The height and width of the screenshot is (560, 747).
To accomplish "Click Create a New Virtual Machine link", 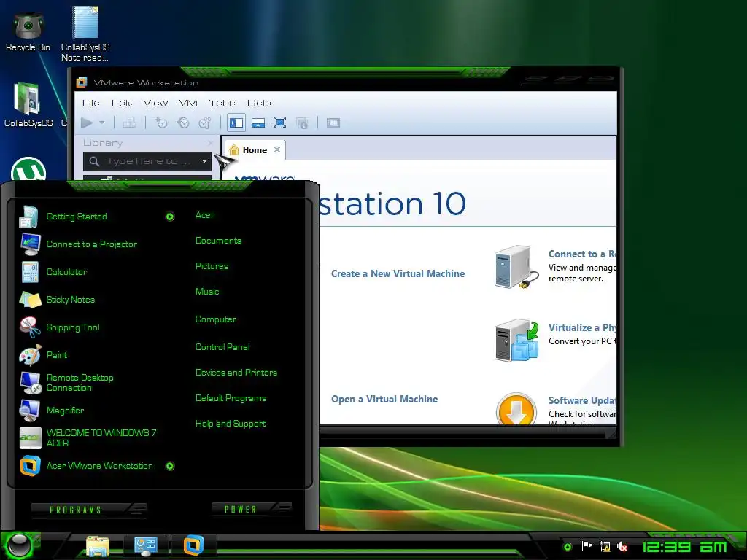I will click(398, 274).
